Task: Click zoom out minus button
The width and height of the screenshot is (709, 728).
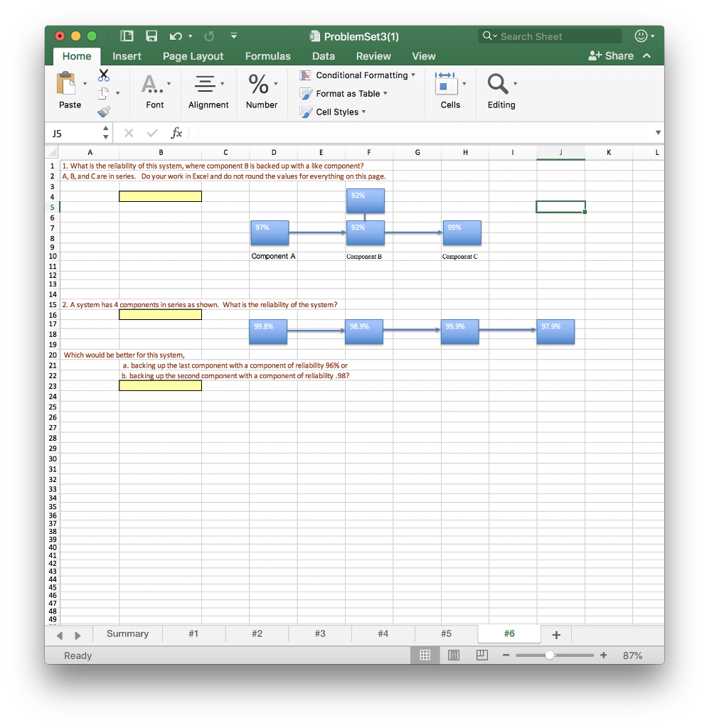Action: [506, 655]
